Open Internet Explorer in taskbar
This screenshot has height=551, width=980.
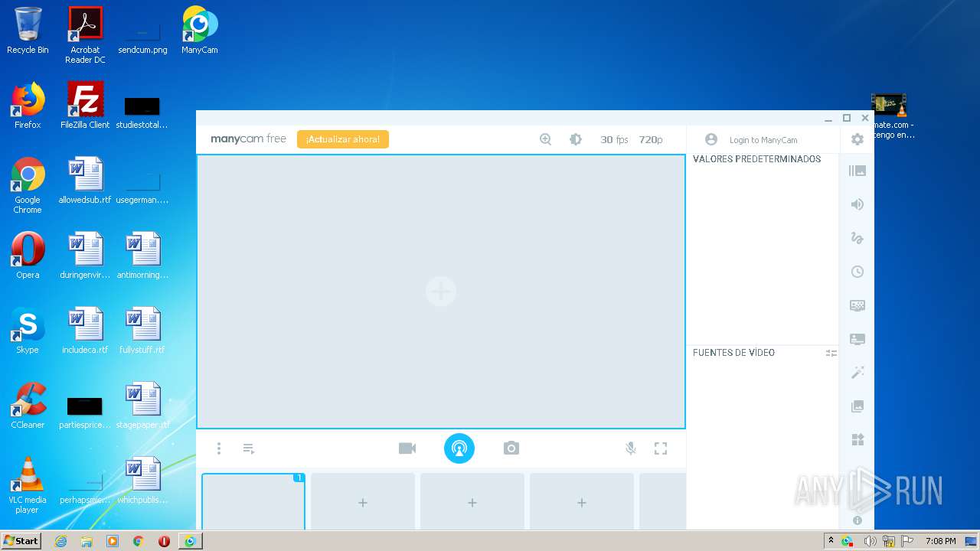(60, 541)
